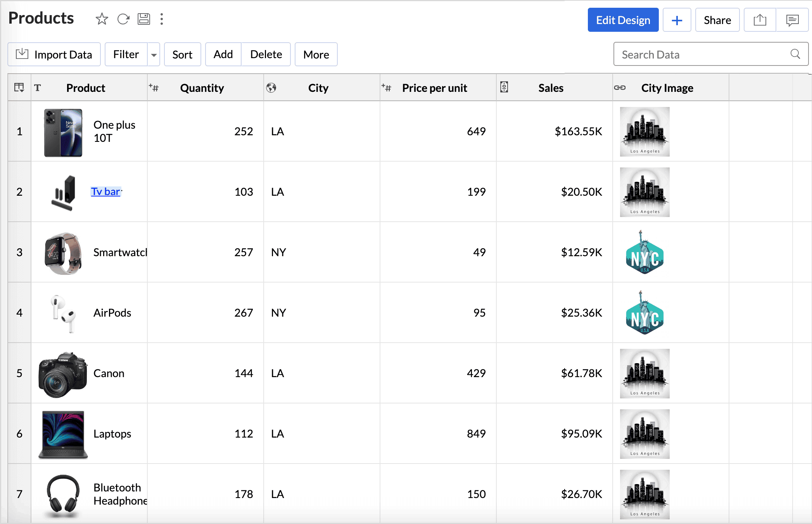The width and height of the screenshot is (812, 524).
Task: Open the export upload icon
Action: click(x=760, y=20)
